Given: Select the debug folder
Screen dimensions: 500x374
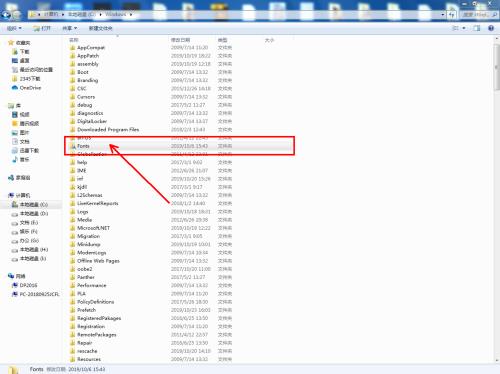Looking at the screenshot, I should (x=81, y=105).
